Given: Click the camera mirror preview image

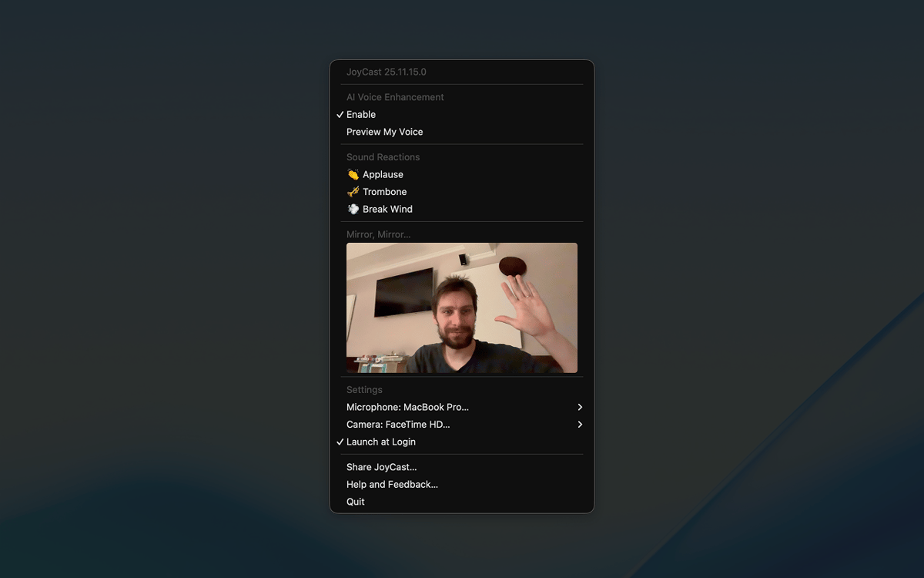Looking at the screenshot, I should point(462,308).
